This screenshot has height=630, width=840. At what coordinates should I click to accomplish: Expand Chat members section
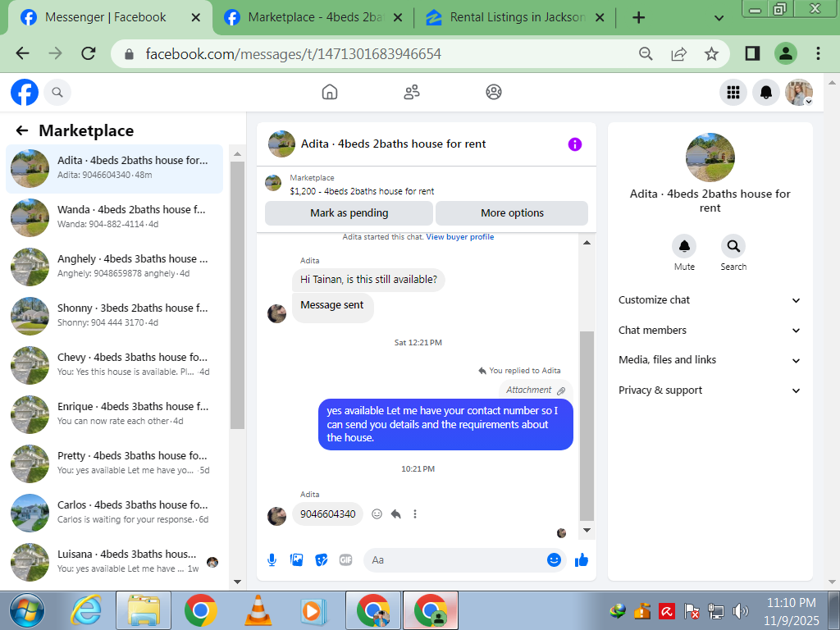tap(710, 330)
